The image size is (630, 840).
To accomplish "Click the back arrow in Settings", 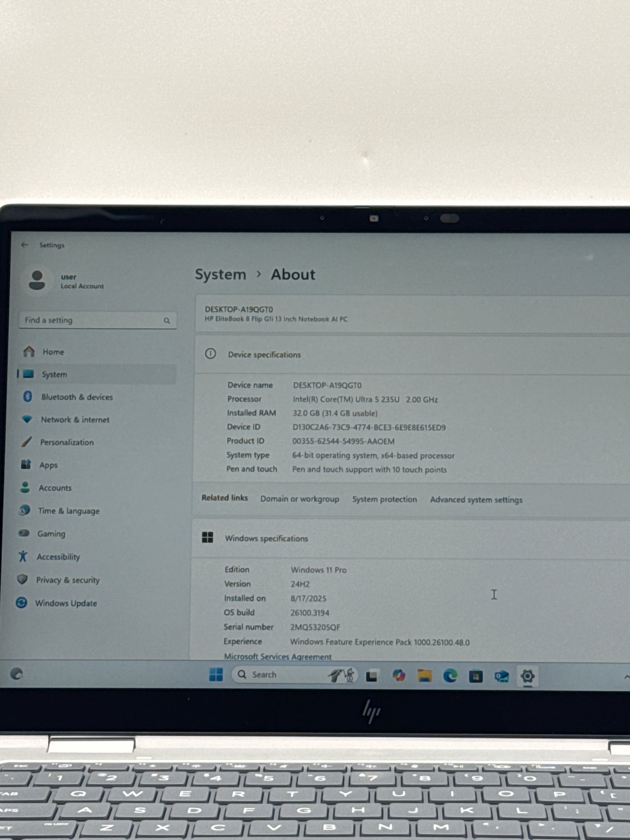I will click(x=24, y=245).
